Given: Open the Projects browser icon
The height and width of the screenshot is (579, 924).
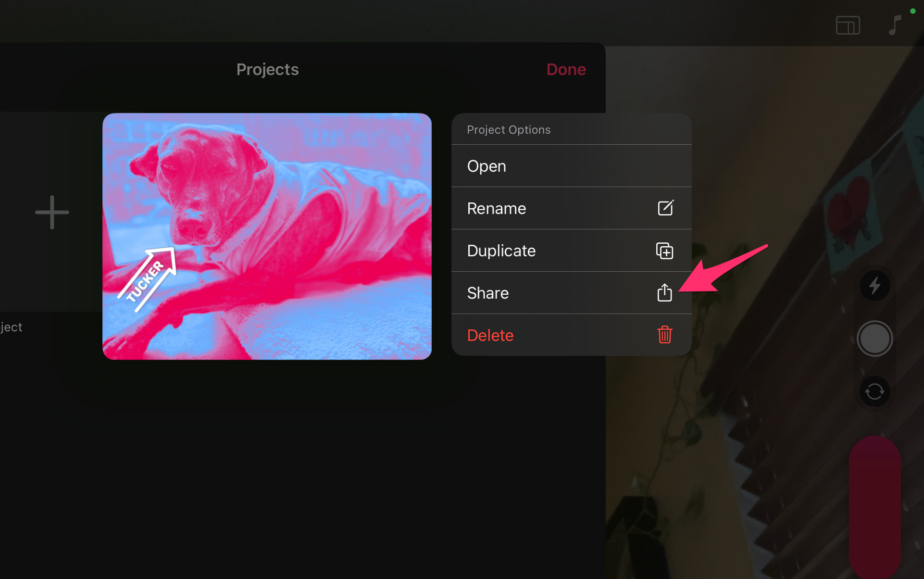Looking at the screenshot, I should click(848, 25).
